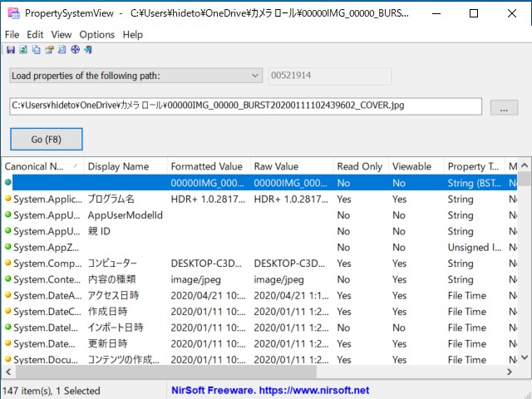The image size is (532, 399).
Task: Sort by Display Name column header
Action: point(126,166)
